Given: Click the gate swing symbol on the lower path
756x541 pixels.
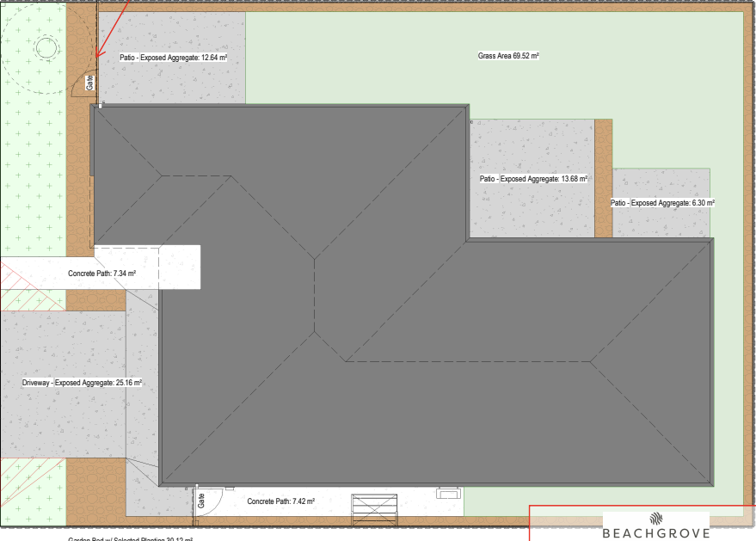Looking at the screenshot, I should [x=213, y=499].
